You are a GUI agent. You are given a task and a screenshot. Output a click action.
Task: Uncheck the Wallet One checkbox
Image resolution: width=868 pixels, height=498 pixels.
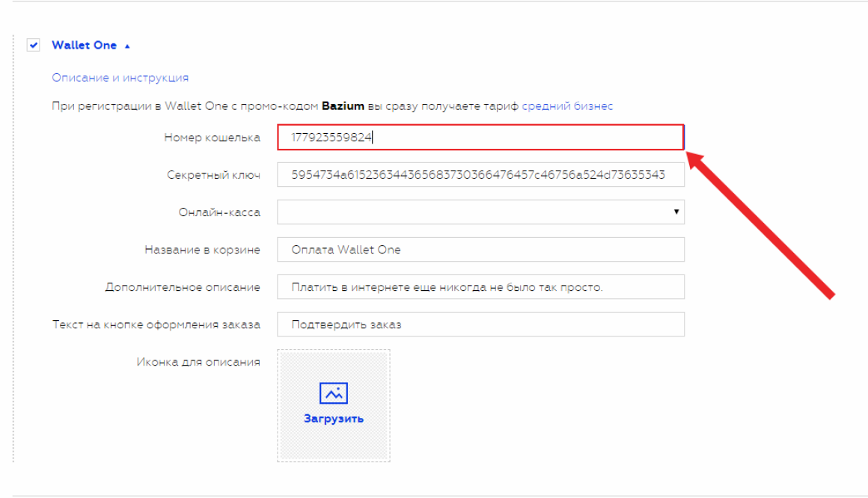click(33, 45)
